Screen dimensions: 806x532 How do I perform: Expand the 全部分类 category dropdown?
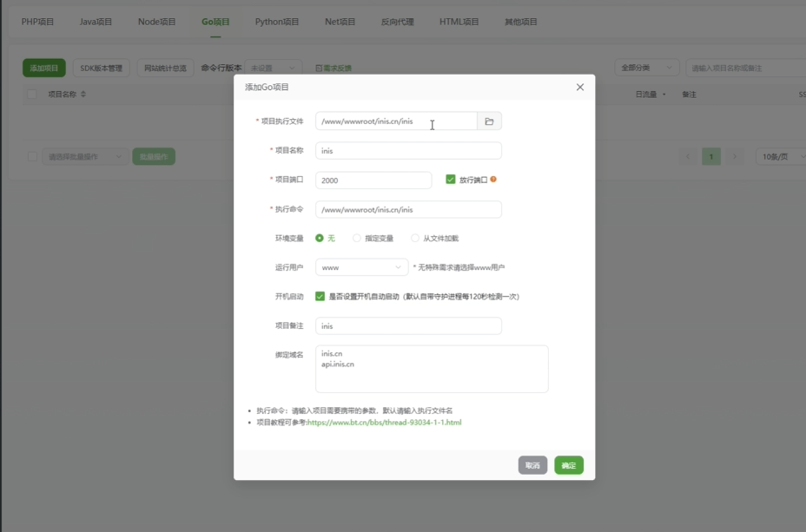pos(647,68)
